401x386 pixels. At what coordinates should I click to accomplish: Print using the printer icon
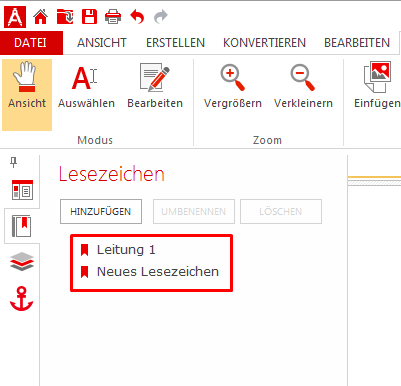point(113,17)
